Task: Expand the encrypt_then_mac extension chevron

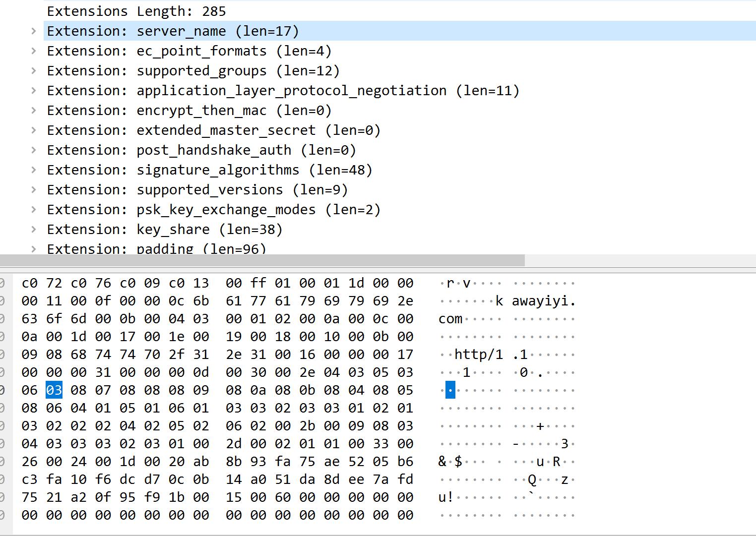Action: tap(33, 111)
